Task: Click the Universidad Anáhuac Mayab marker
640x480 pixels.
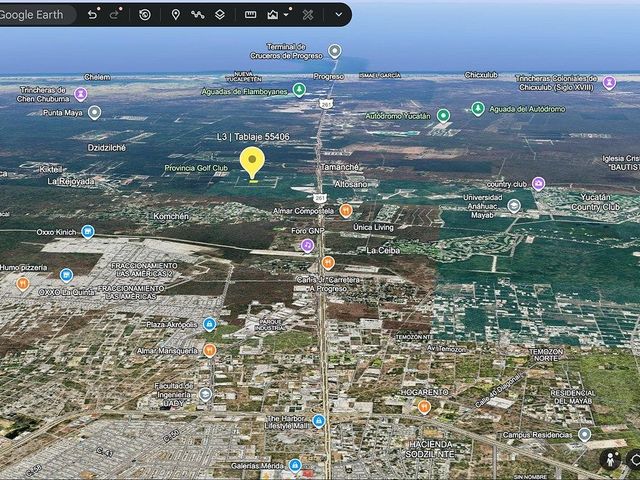Action: [514, 205]
